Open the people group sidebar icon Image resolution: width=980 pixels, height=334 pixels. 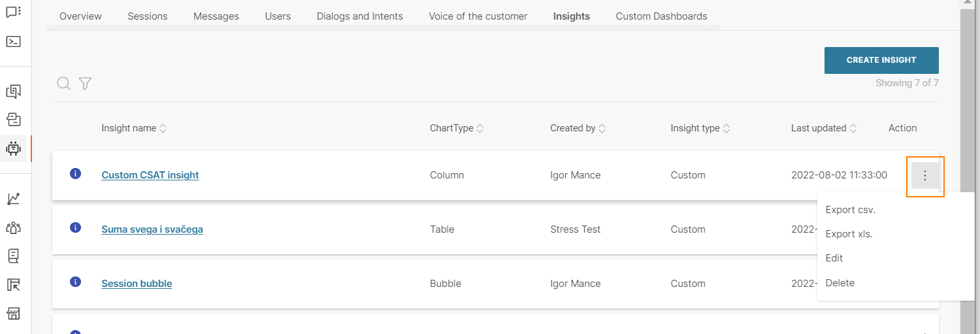[x=13, y=228]
